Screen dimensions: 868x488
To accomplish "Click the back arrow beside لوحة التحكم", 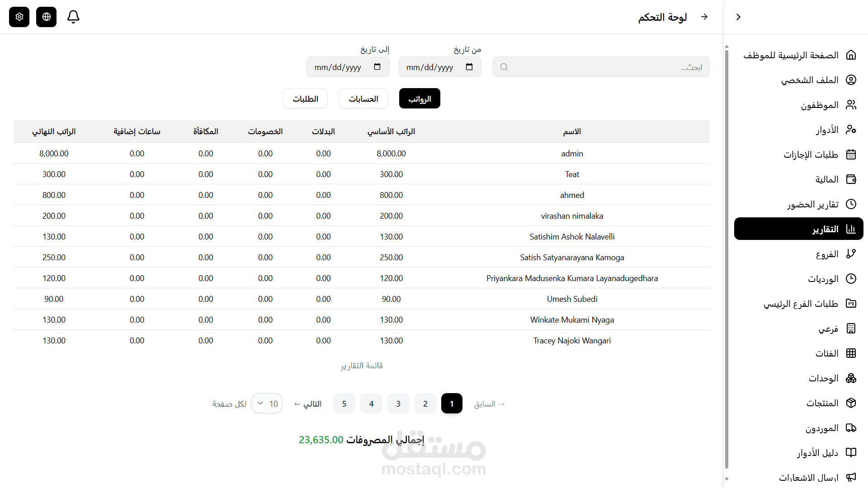I will tap(704, 17).
